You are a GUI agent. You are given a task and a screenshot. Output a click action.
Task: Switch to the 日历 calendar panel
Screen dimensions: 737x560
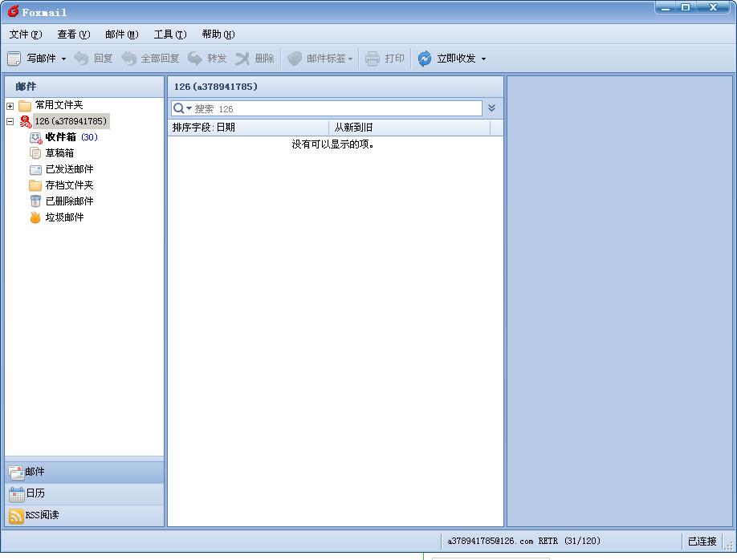tap(35, 493)
